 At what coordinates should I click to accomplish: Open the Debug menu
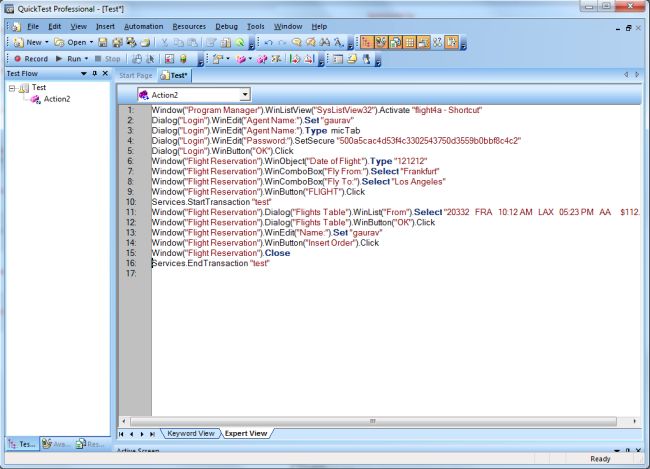226,27
